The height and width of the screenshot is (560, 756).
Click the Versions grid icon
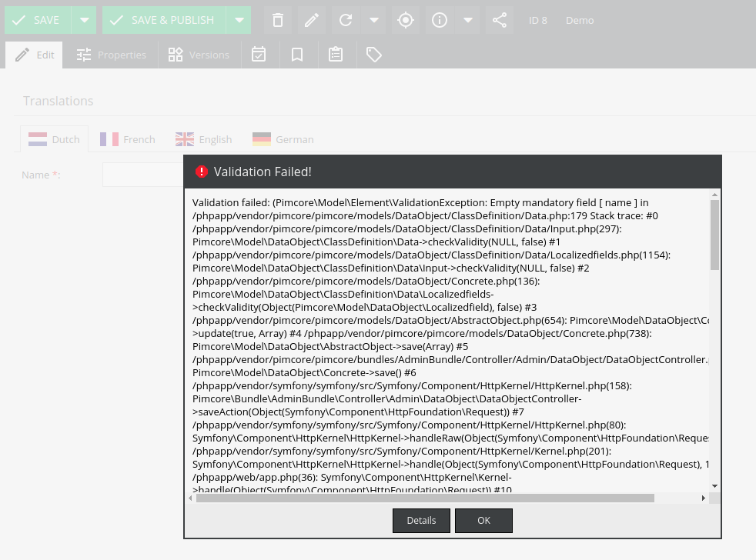[176, 55]
